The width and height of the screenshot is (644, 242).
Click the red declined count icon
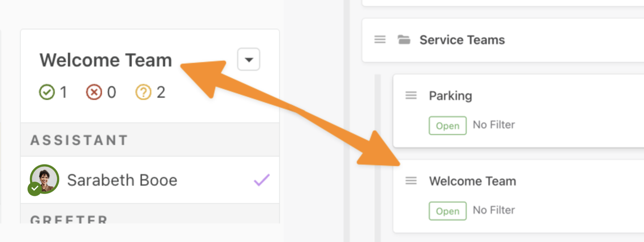point(94,92)
